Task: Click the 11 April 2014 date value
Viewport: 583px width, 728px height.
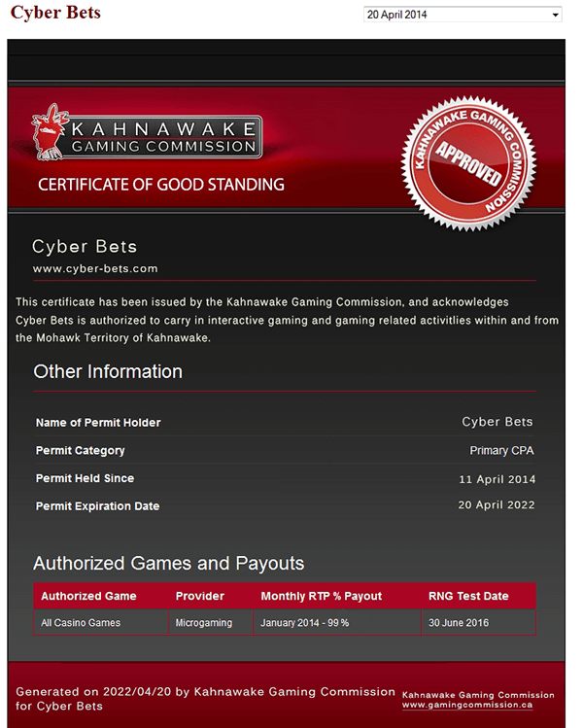Action: click(x=497, y=479)
